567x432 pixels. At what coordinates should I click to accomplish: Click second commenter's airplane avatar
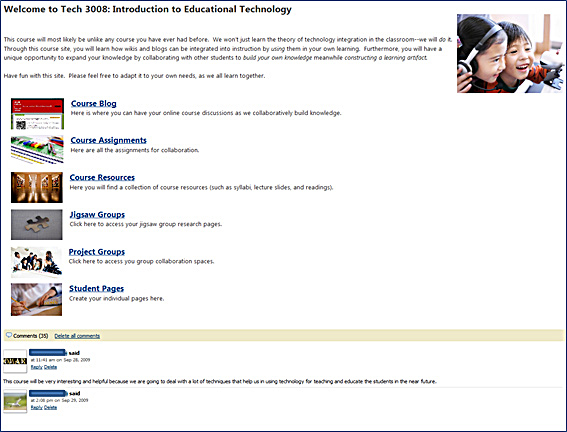[15, 401]
